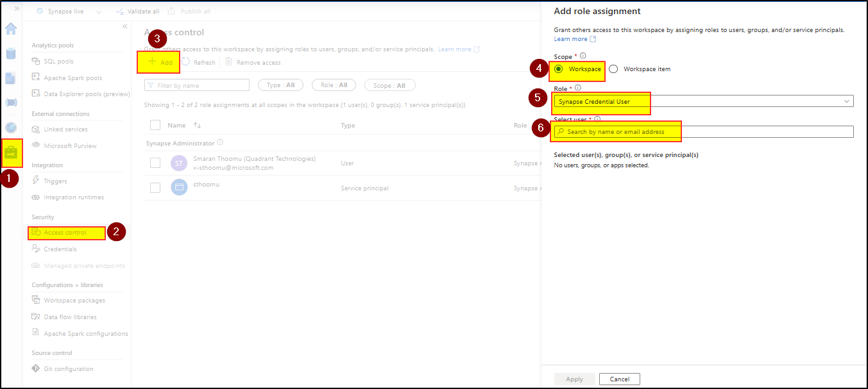Tick the Smaran Thoomu row checkbox

pyautogui.click(x=155, y=163)
